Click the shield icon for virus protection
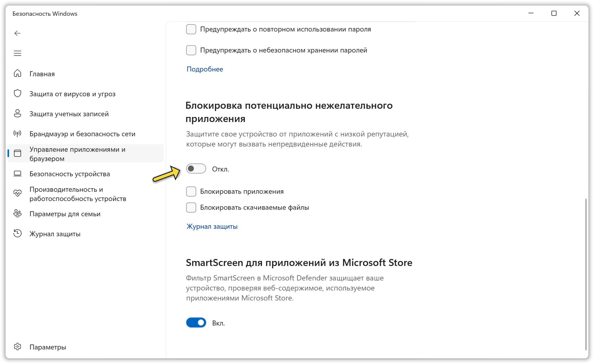The height and width of the screenshot is (364, 594). [17, 94]
